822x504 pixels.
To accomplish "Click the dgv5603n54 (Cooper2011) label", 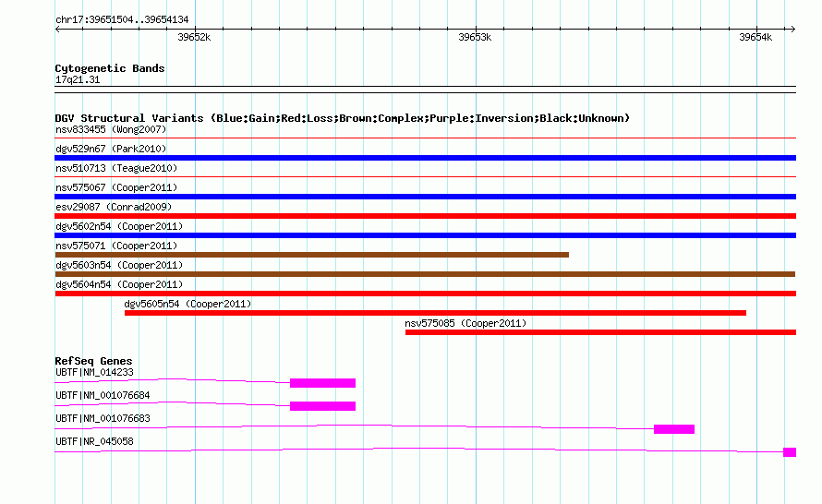I will click(x=119, y=265).
